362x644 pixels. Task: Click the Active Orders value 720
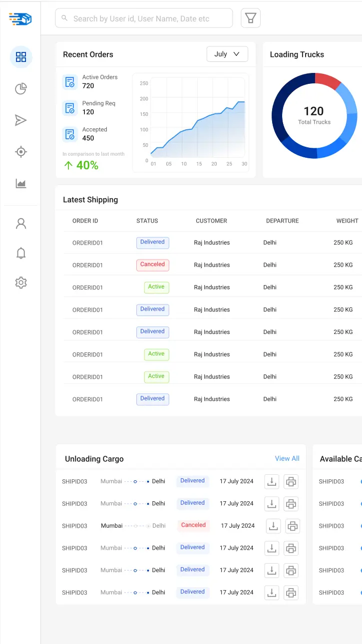[x=88, y=86]
